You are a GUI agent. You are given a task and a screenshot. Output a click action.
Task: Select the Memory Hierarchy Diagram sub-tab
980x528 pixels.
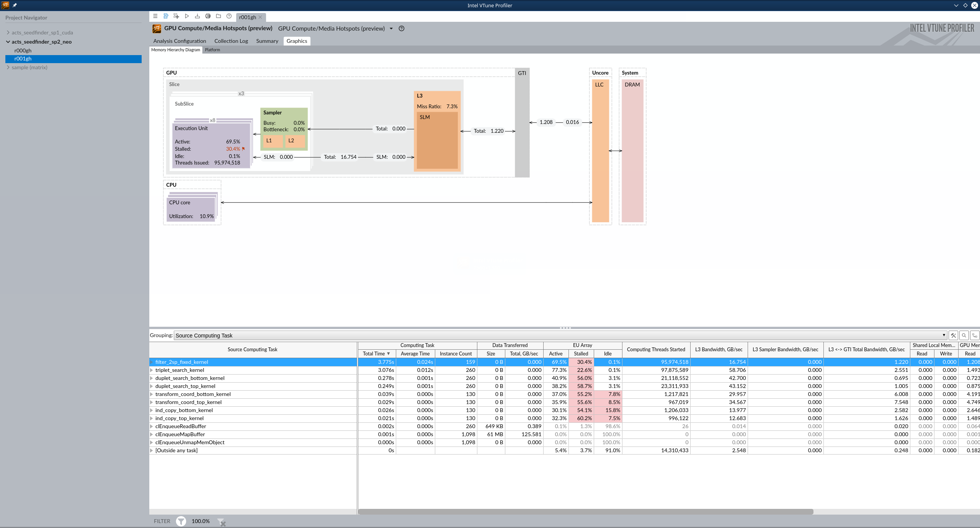[176, 50]
